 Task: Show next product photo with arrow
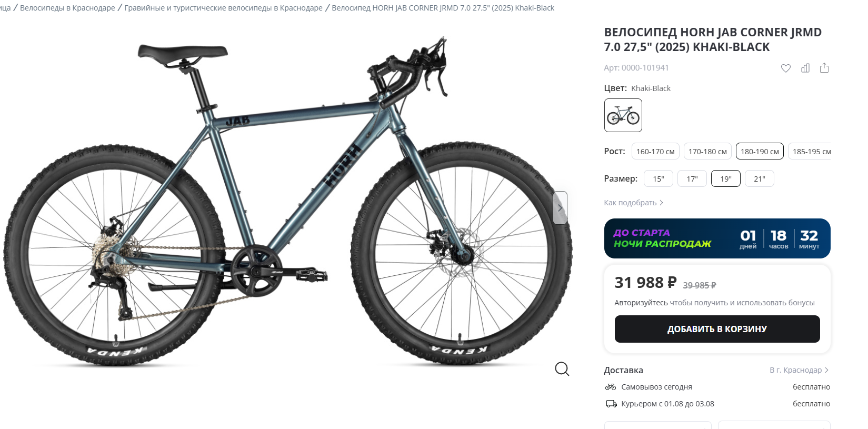[560, 208]
